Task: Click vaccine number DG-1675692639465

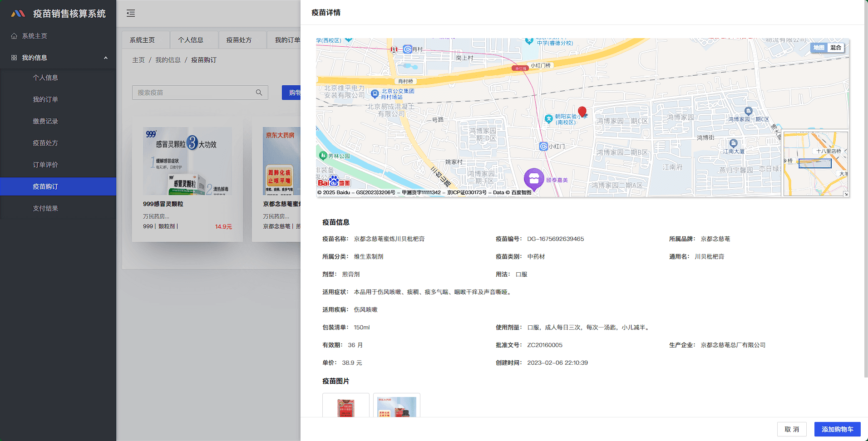Action: click(x=555, y=239)
